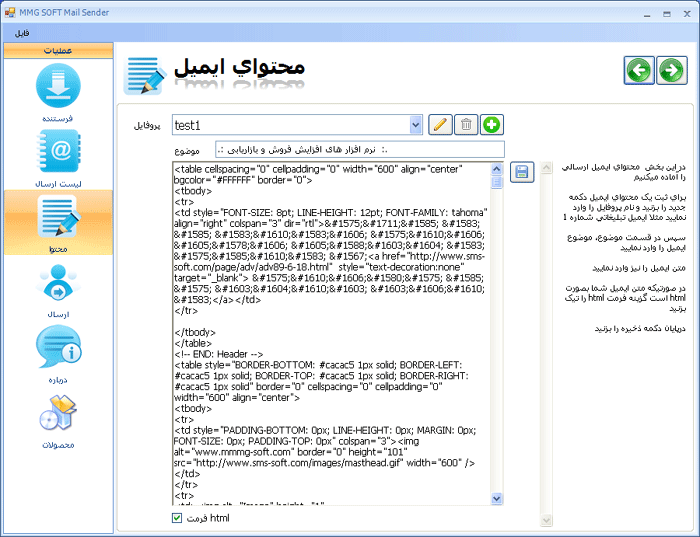Toggle the فرمت html checkbox
700x537 pixels.
point(177,518)
